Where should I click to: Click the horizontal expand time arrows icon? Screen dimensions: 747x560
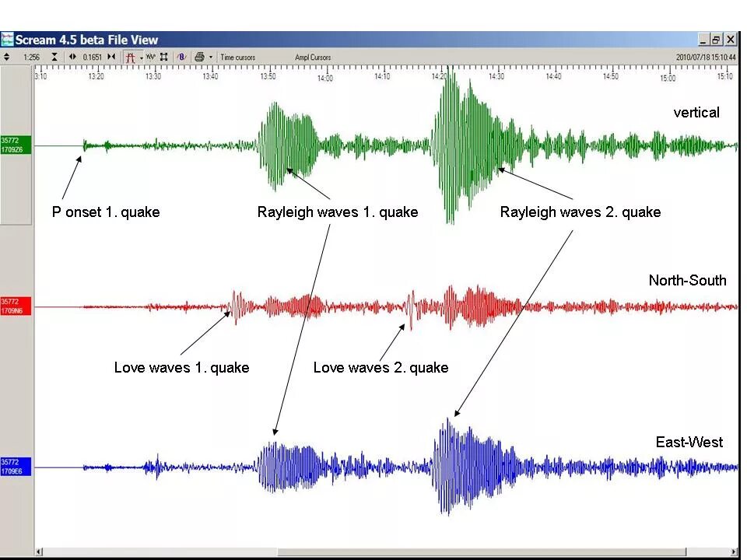click(72, 57)
